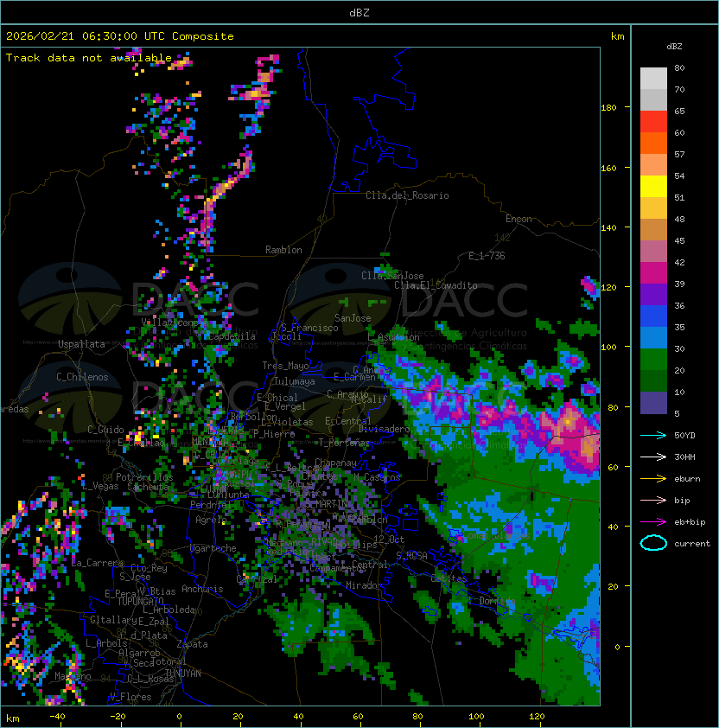Click the '57' value on dBZ scale

(679, 154)
